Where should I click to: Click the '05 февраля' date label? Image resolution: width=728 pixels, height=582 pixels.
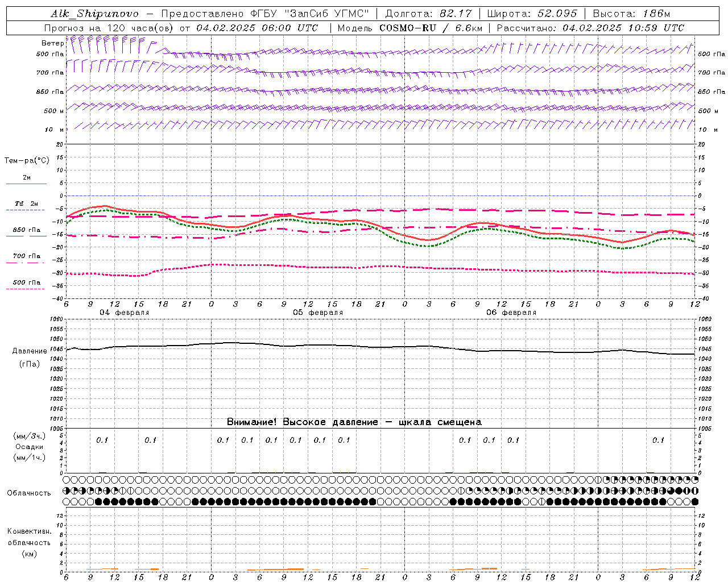click(318, 313)
